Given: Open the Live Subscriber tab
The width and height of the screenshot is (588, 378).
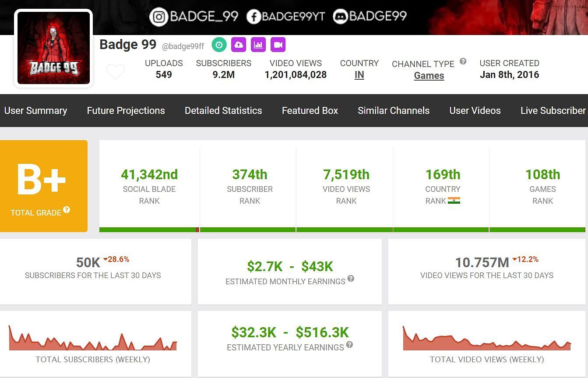Looking at the screenshot, I should click(553, 111).
